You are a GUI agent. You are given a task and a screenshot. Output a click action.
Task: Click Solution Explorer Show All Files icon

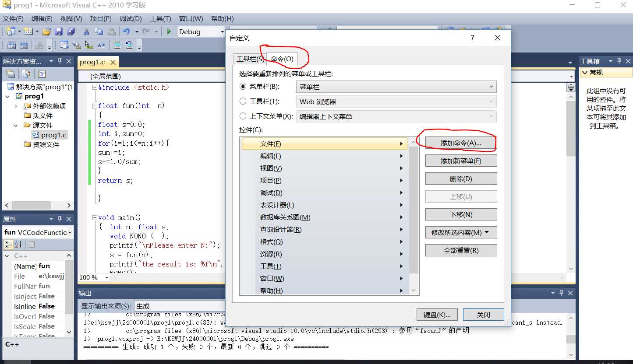tap(26, 74)
